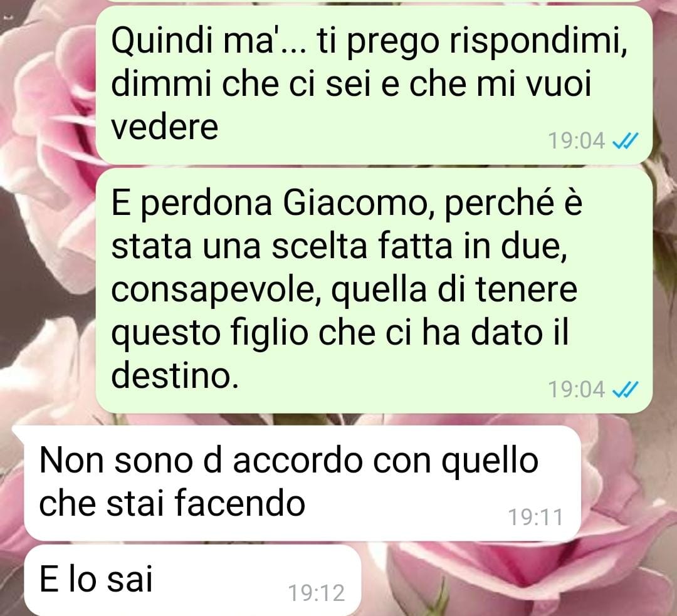Viewport: 677px width, 616px height.
Task: Select the 'Non sono d accordo' received message
Action: tap(302, 483)
